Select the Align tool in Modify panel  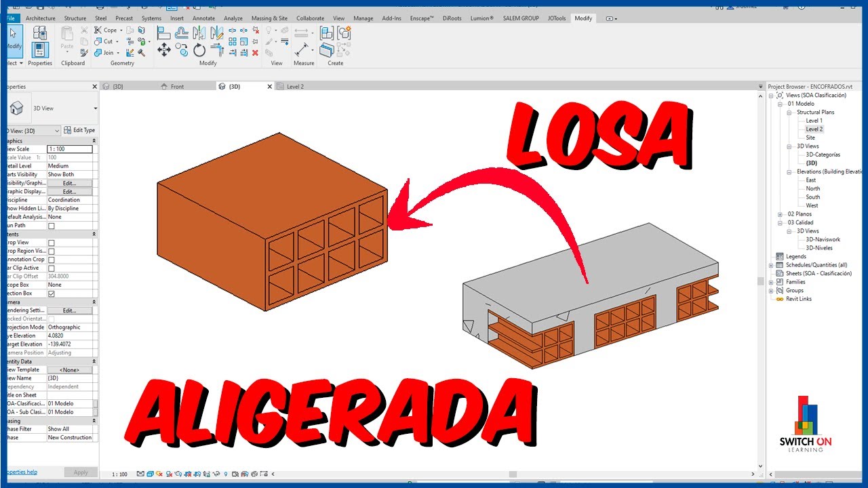[x=164, y=33]
